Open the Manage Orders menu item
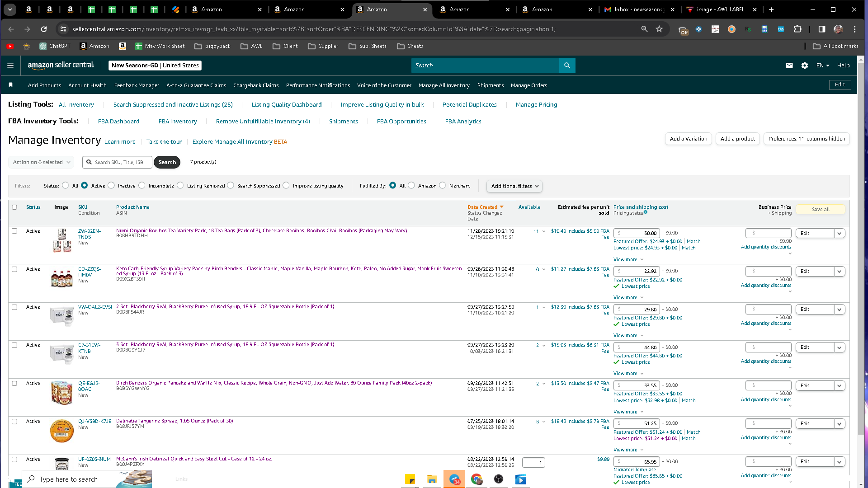Image resolution: width=868 pixels, height=488 pixels. (x=529, y=85)
